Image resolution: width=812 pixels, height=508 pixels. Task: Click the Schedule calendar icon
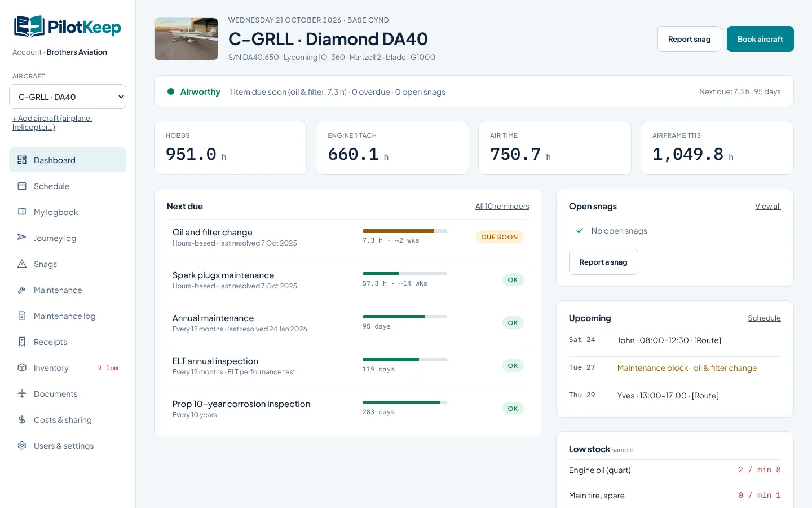[22, 186]
